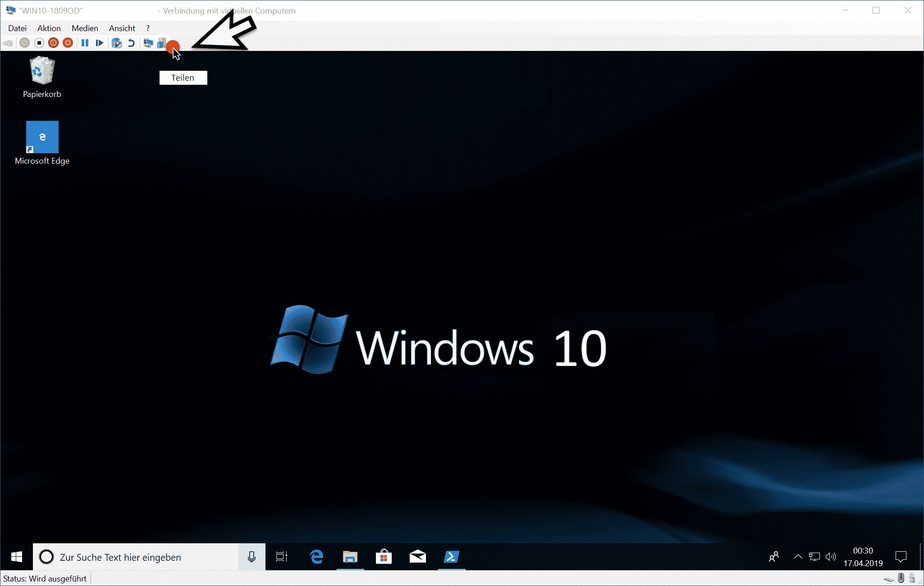This screenshot has width=924, height=586.
Task: Revert the virtual machine with undo arrow
Action: point(131,43)
